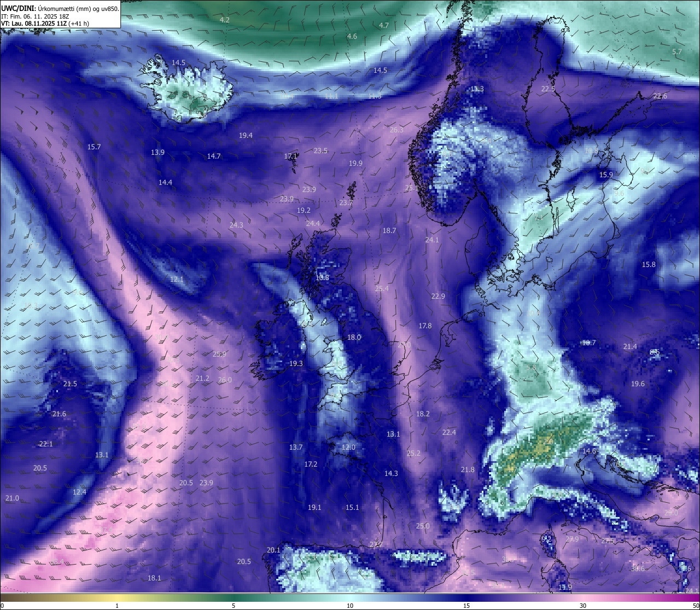Click the value 25.4 in the North Sea
This screenshot has height=610, width=700.
tap(382, 289)
